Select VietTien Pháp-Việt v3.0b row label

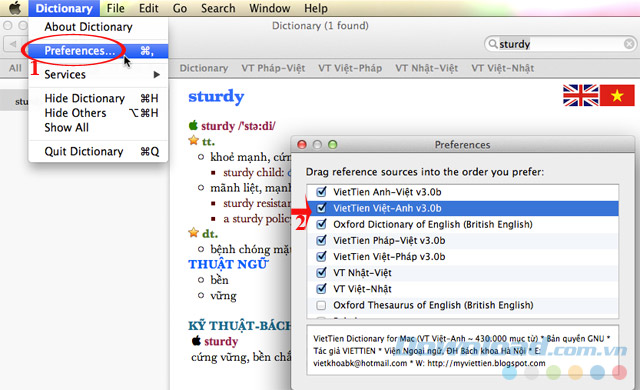[x=389, y=240]
